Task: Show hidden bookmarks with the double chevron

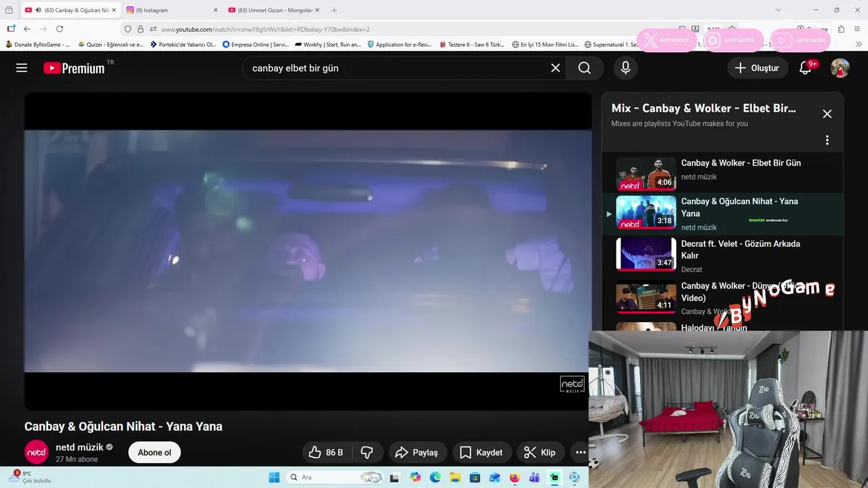Action: click(859, 45)
